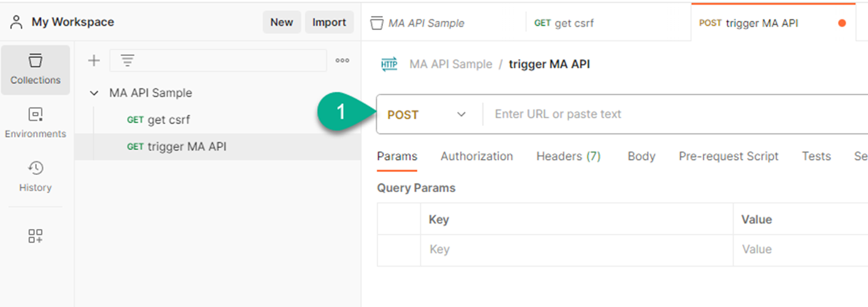Open the Params tab
Screen dimensions: 868x307
pos(397,157)
